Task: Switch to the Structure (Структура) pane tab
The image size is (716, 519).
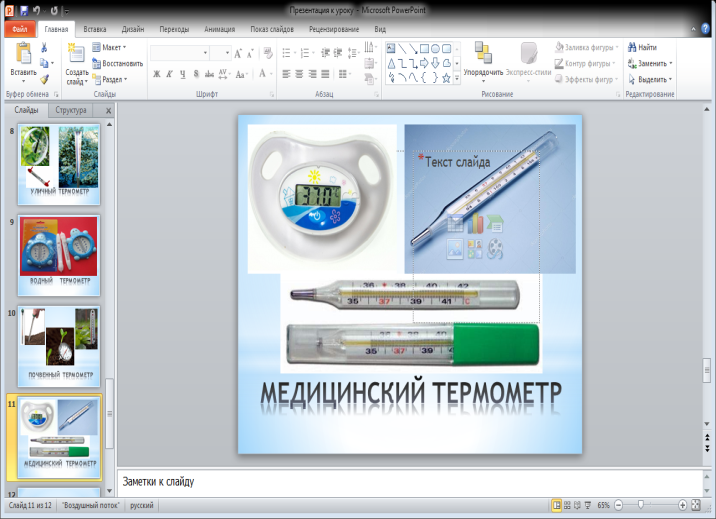Action: 71,110
